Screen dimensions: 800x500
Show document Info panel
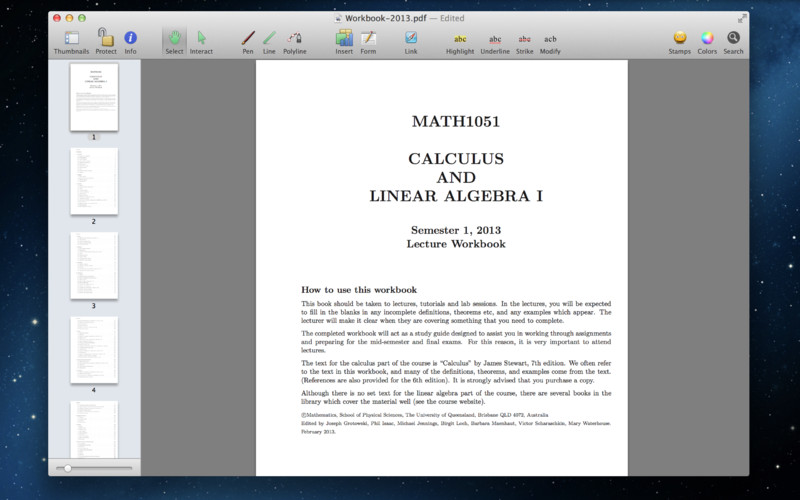pyautogui.click(x=131, y=42)
